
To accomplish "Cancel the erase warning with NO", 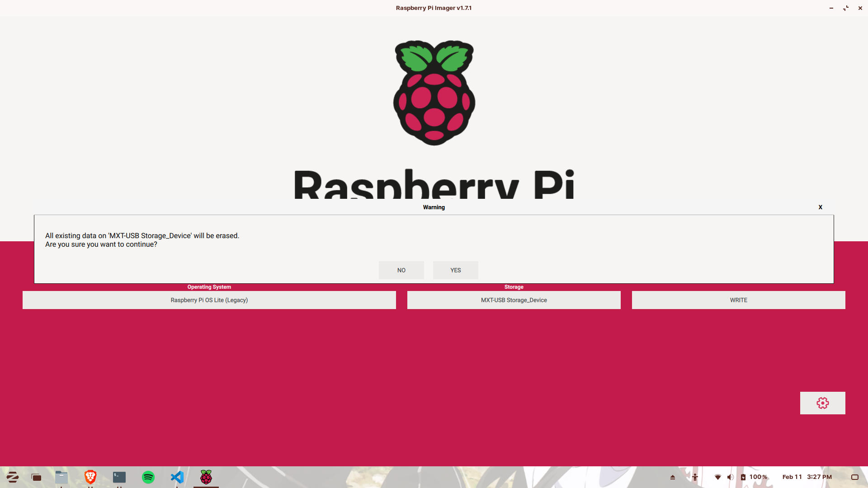I will click(401, 270).
